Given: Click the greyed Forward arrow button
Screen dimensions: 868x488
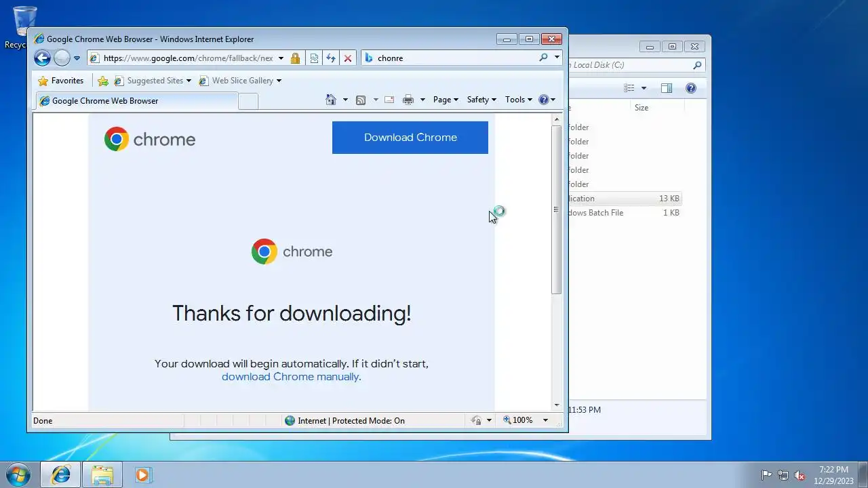Looking at the screenshot, I should pos(62,58).
